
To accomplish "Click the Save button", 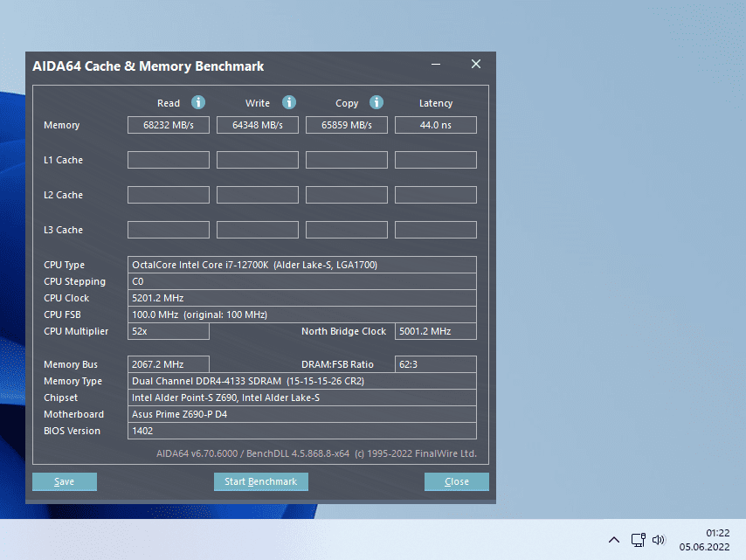I will point(65,481).
